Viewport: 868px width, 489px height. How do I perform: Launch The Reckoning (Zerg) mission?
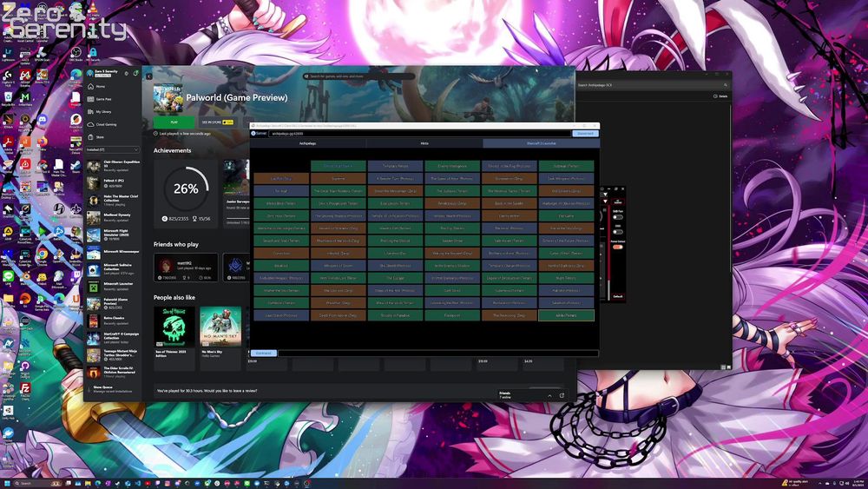[510, 315]
